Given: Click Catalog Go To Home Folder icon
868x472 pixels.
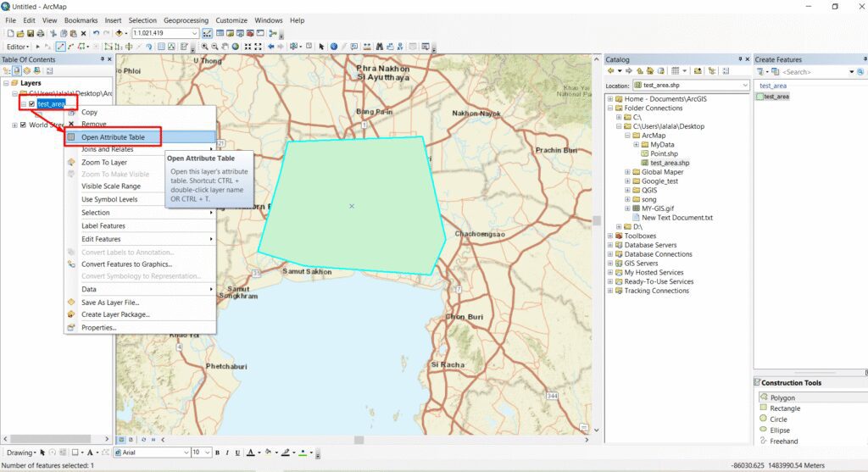Looking at the screenshot, I should (x=650, y=71).
